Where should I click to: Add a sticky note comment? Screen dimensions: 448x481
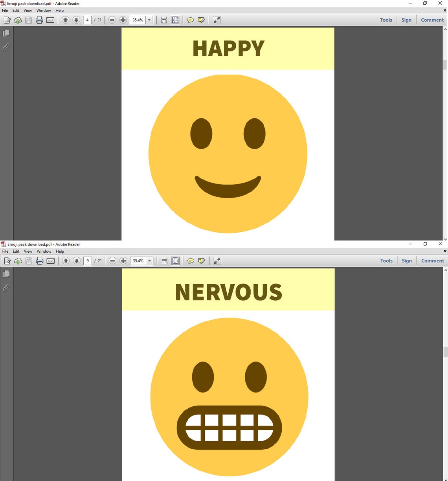click(x=191, y=20)
